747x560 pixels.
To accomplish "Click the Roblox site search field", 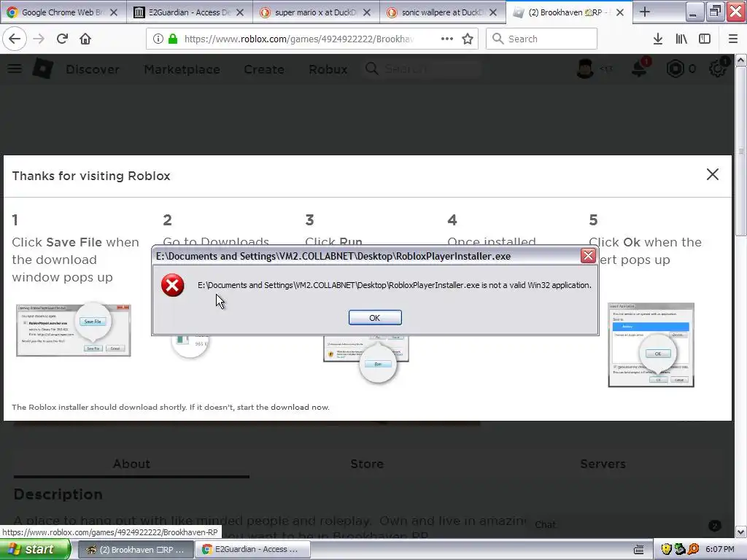I will 423,69.
